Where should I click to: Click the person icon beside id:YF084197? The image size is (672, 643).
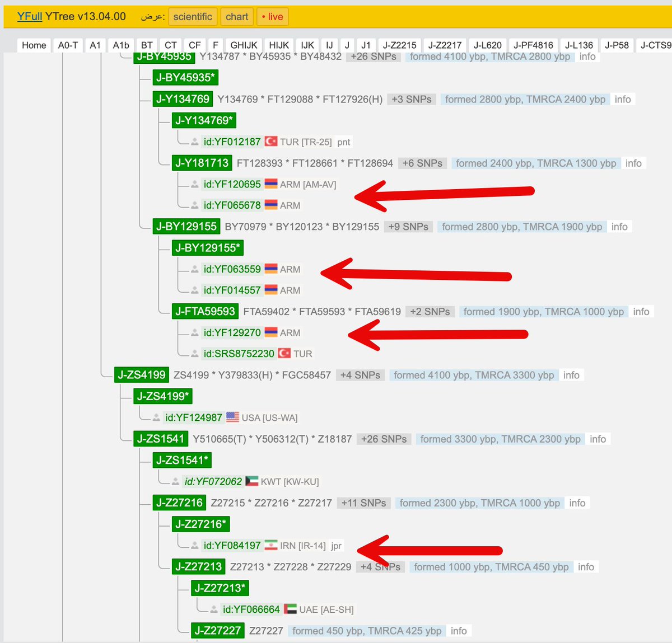click(194, 546)
